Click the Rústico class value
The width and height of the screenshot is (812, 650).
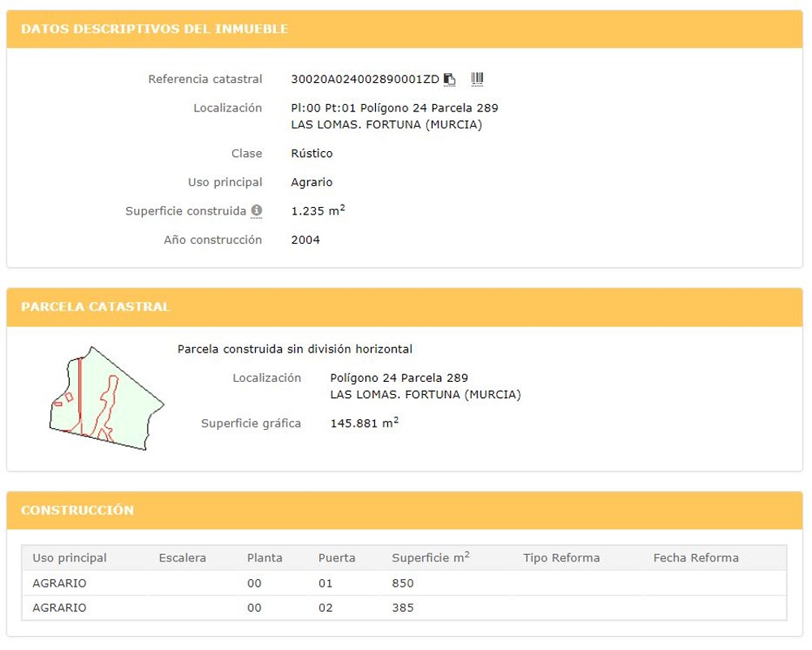pyautogui.click(x=312, y=154)
